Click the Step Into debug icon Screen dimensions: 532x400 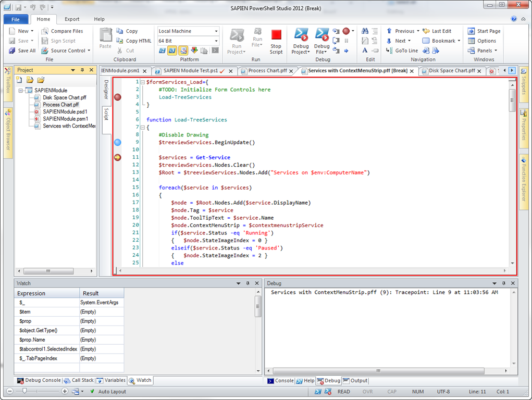[336, 31]
